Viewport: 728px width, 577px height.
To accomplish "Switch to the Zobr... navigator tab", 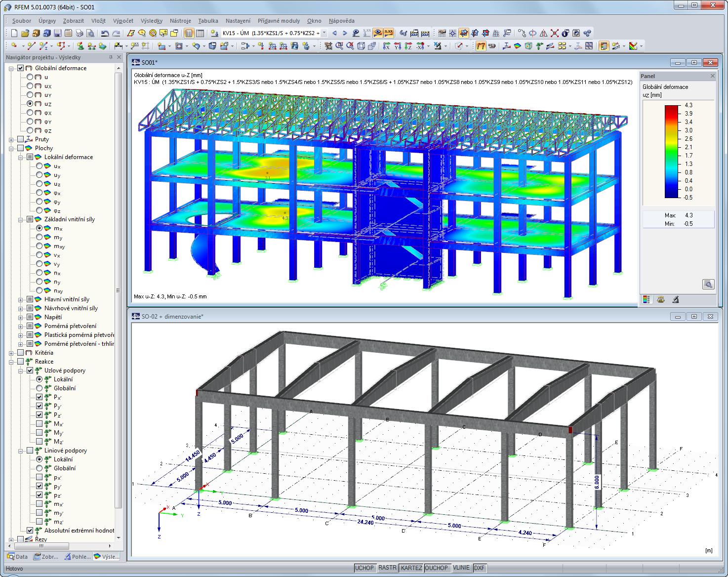I will click(46, 557).
